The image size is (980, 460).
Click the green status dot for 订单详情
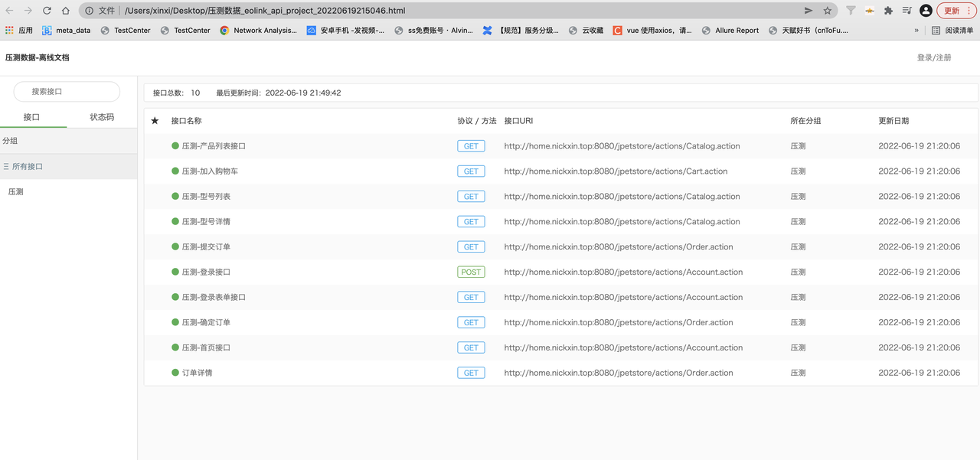175,373
